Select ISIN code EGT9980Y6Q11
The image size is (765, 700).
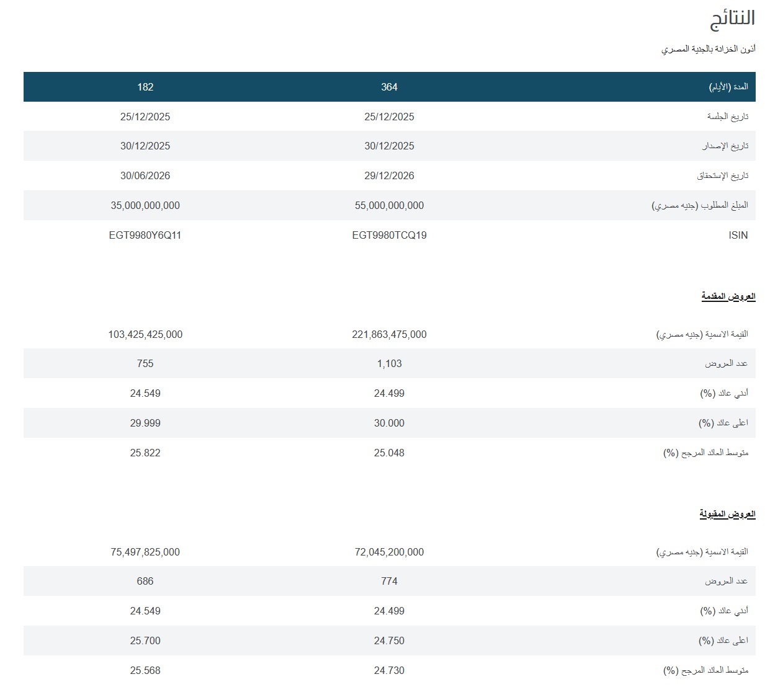pyautogui.click(x=145, y=235)
